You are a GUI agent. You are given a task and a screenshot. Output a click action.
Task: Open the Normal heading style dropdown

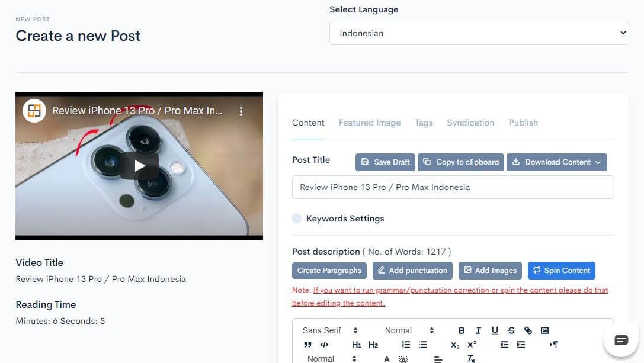[x=409, y=330]
